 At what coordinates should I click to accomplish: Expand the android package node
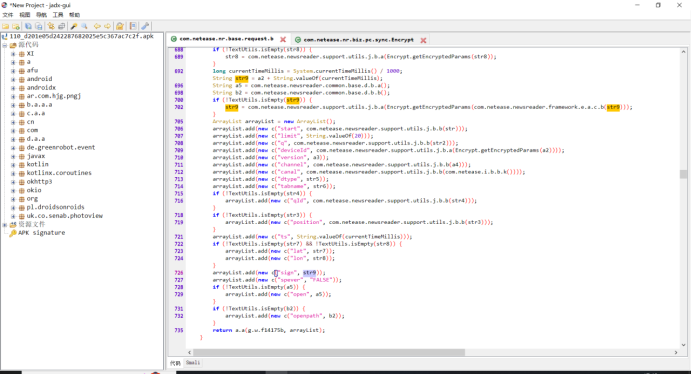tap(13, 79)
